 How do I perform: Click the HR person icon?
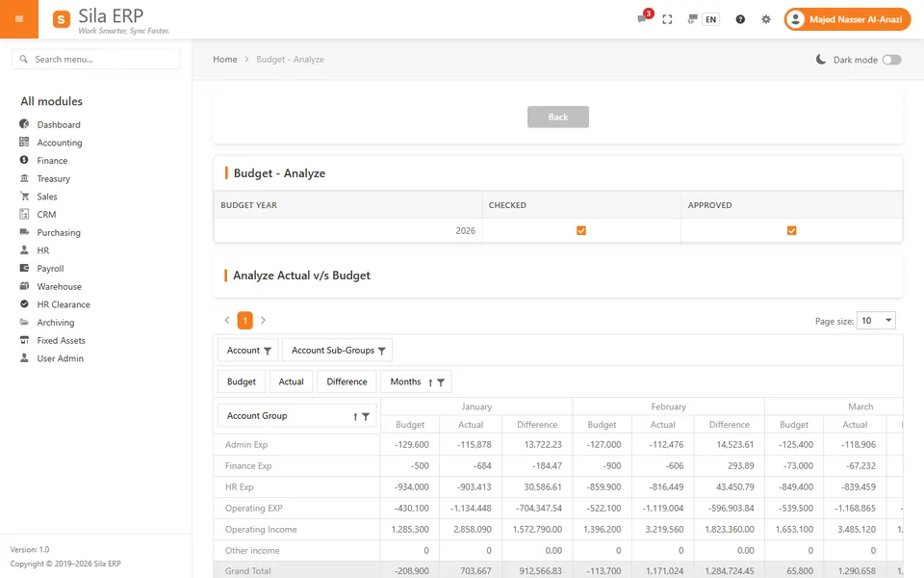pos(24,250)
